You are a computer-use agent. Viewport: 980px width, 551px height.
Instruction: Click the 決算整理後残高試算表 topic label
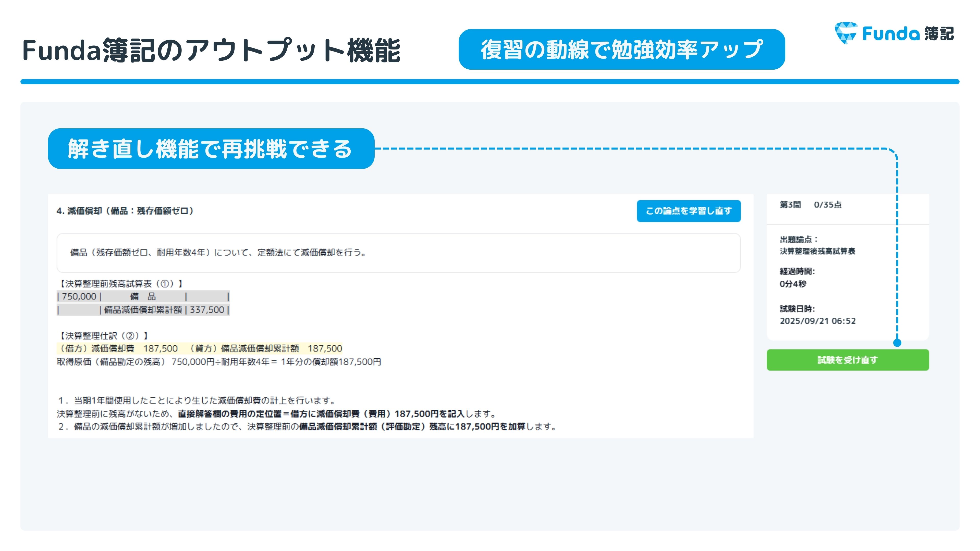coord(817,251)
